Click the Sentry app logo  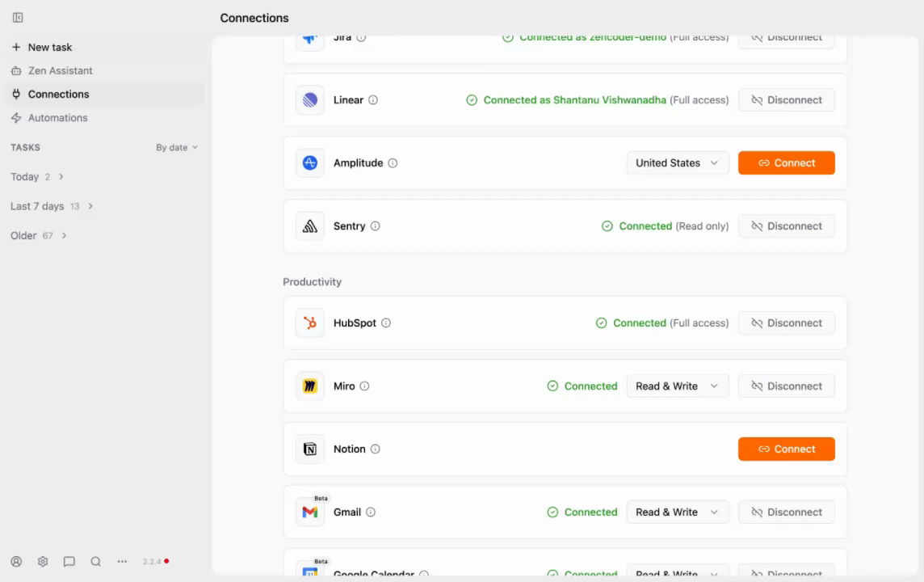[310, 226]
